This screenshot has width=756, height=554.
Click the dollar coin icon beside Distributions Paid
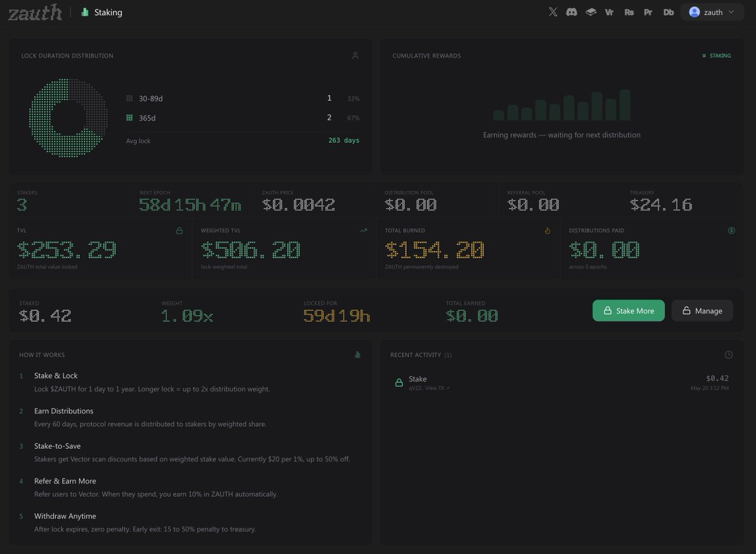[731, 231]
